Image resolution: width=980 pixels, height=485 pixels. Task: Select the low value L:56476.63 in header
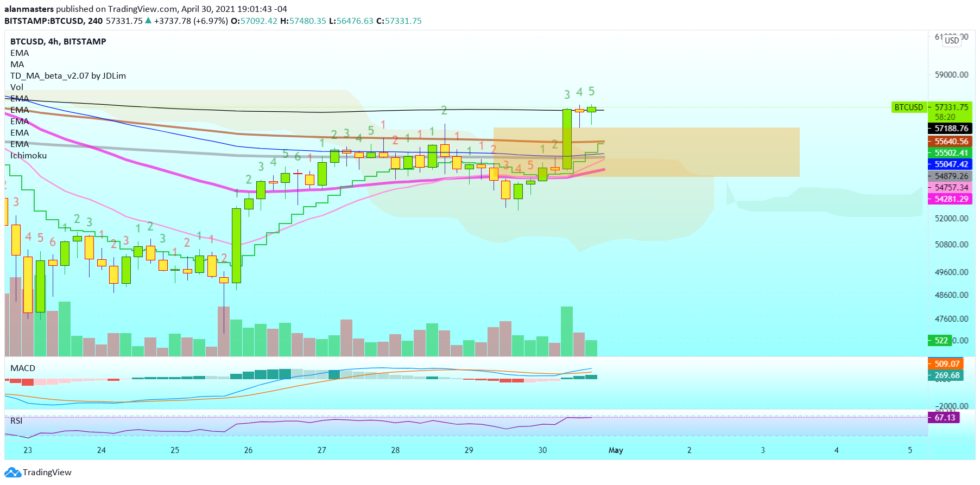351,21
